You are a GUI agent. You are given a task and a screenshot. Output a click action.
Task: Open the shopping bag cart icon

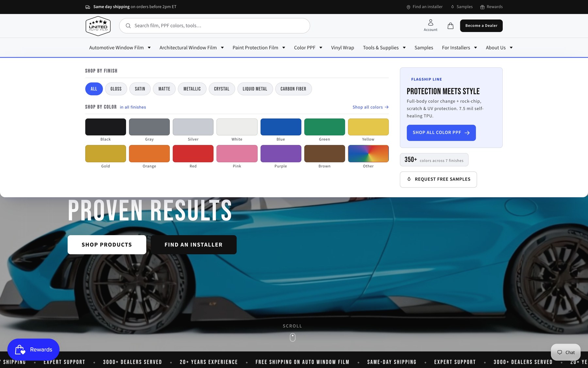tap(450, 26)
